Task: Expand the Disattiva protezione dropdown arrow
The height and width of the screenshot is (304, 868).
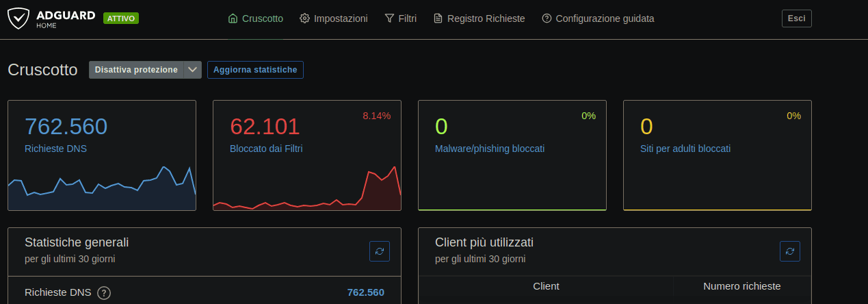Action: pyautogui.click(x=193, y=70)
